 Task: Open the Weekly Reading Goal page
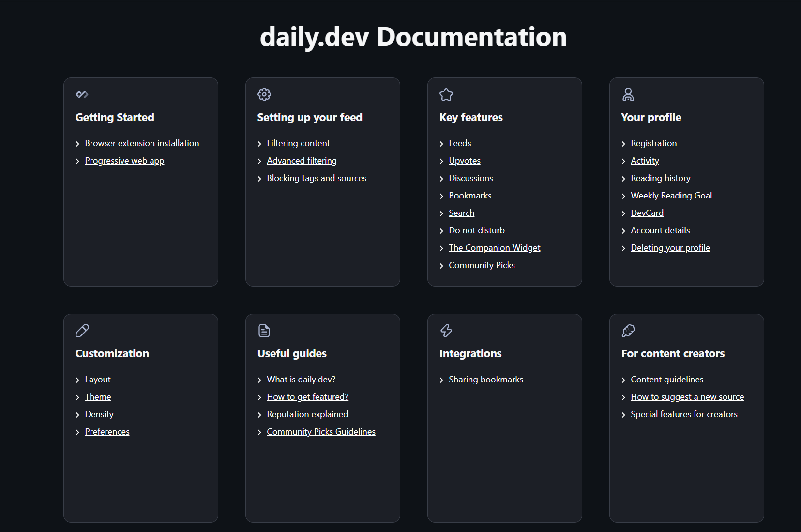(671, 195)
